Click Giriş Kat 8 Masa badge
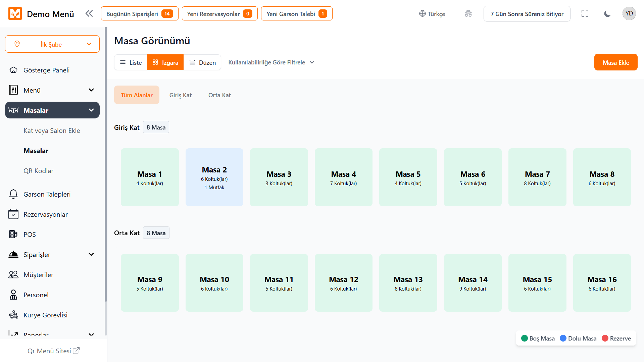Viewport: 644px width, 362px height. 156,127
